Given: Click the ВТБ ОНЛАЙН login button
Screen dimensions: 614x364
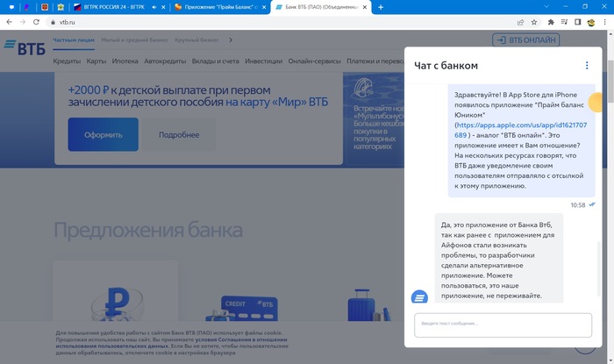Looking at the screenshot, I should 525,39.
